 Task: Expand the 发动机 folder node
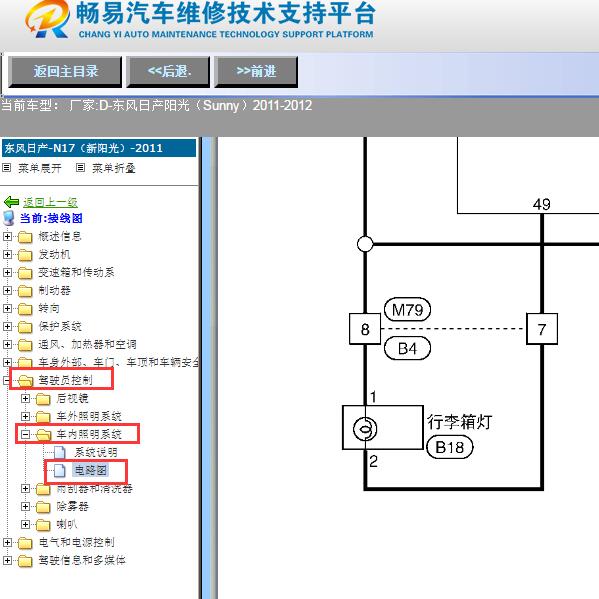coord(7,254)
